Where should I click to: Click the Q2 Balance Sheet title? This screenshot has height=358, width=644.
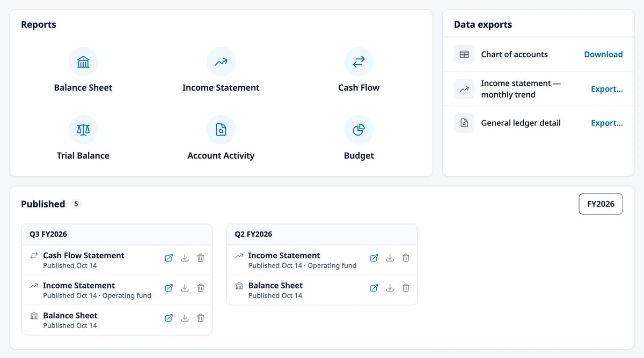(275, 286)
